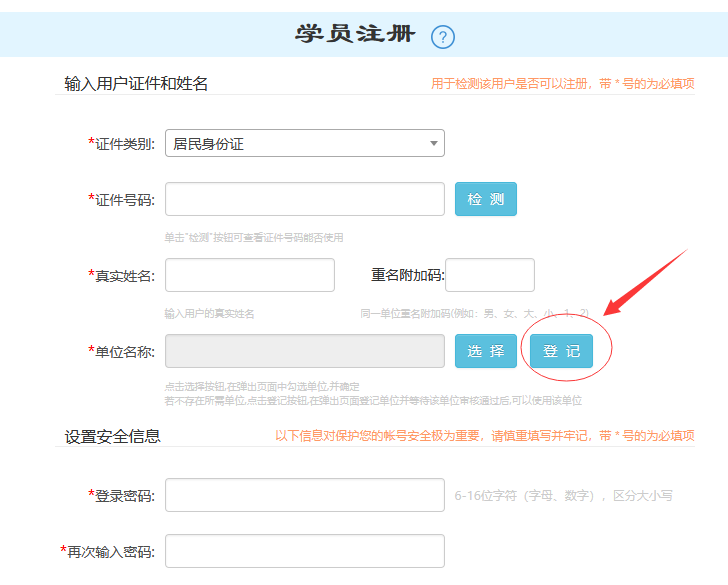Click the 真实姓名 field label
This screenshot has height=585, width=728.
point(121,276)
